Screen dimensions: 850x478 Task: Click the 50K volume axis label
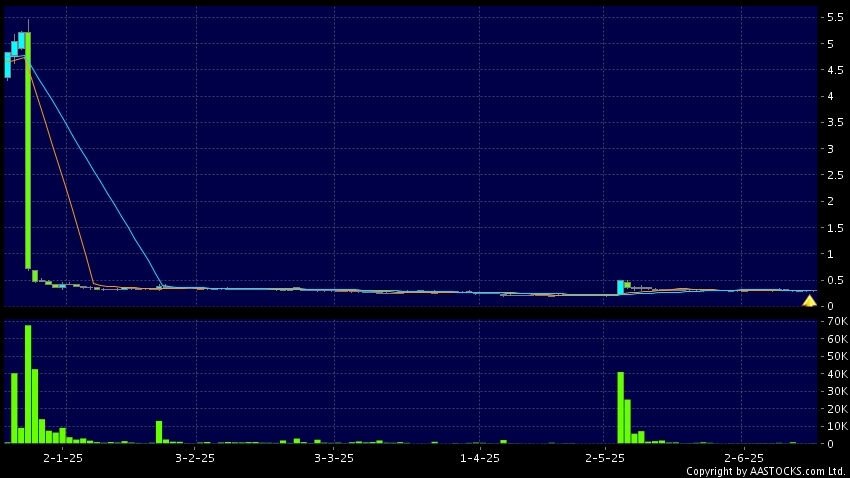pyautogui.click(x=838, y=356)
